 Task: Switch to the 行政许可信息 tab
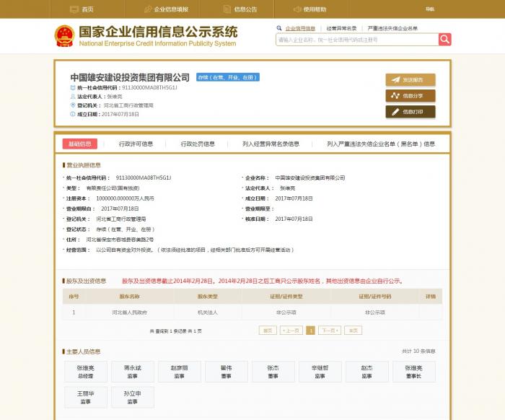pos(136,144)
